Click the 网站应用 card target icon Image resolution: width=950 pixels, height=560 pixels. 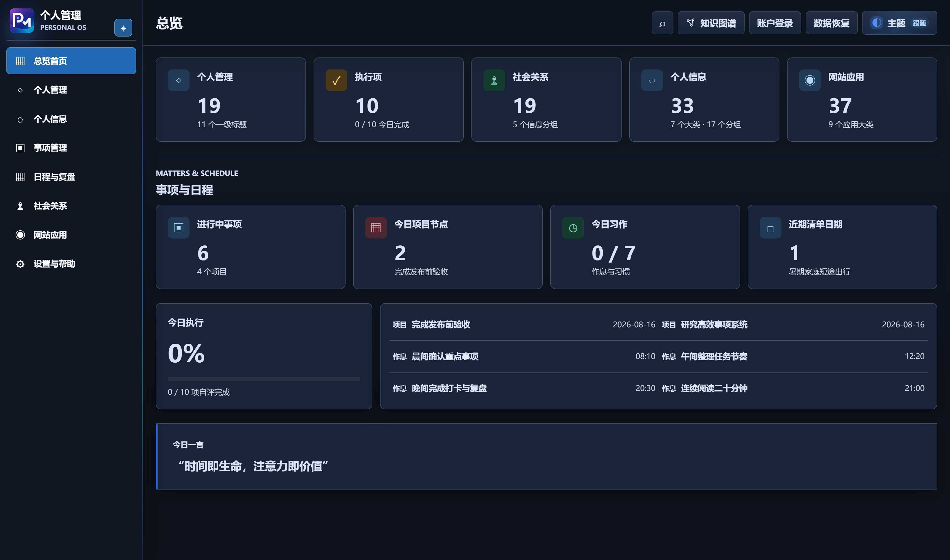(x=810, y=80)
